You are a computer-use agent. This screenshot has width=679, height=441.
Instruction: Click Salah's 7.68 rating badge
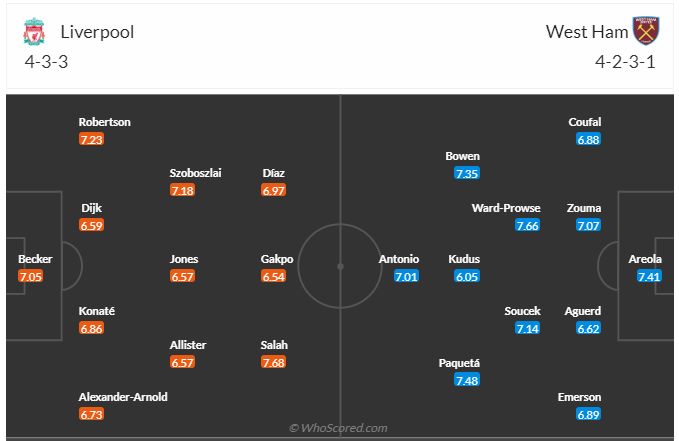tap(273, 362)
